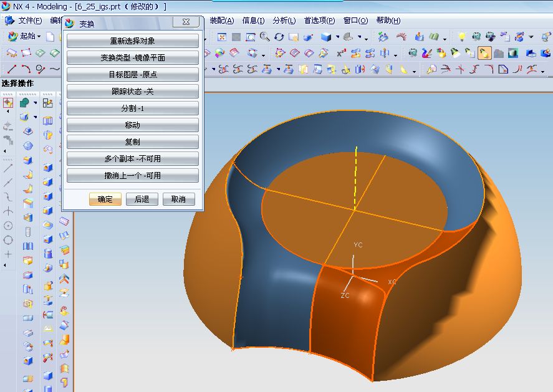Click the circle with center point snap icon
Image resolution: width=553 pixels, height=392 pixels.
(8, 226)
